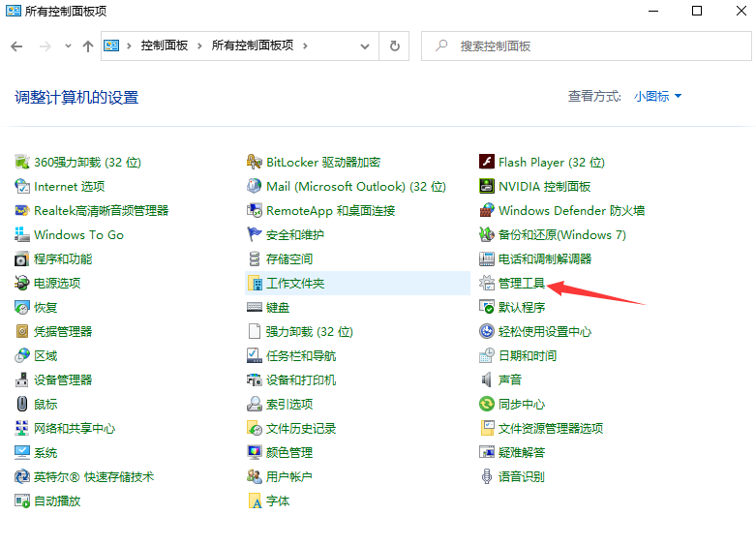Open recent locations dropdown beside forward arrow
The height and width of the screenshot is (546, 756).
(68, 45)
